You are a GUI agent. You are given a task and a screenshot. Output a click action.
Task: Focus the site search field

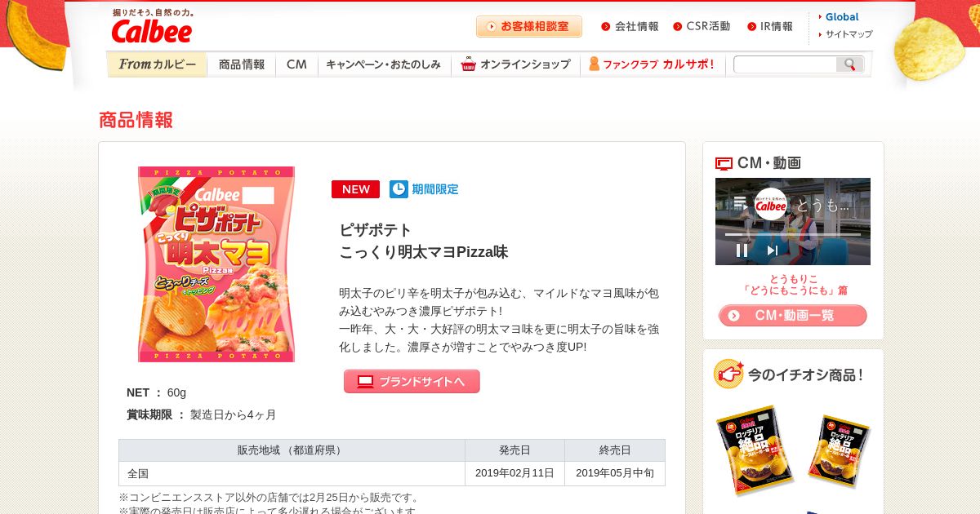coord(784,64)
